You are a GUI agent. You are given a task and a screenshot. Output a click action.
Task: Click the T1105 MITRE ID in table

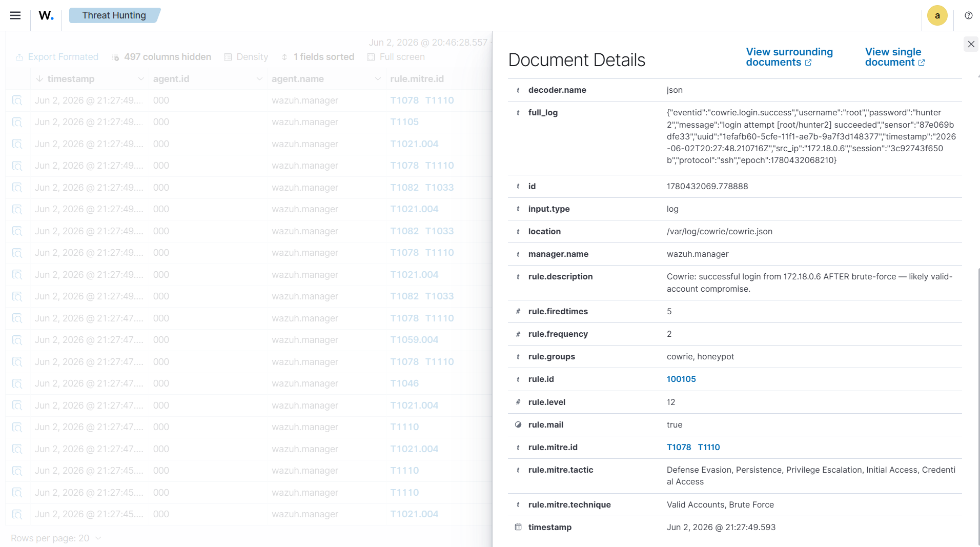[404, 122]
